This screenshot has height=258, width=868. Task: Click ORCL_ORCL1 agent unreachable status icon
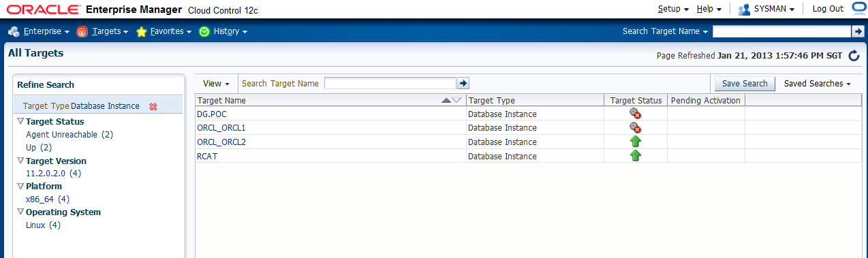(x=636, y=128)
